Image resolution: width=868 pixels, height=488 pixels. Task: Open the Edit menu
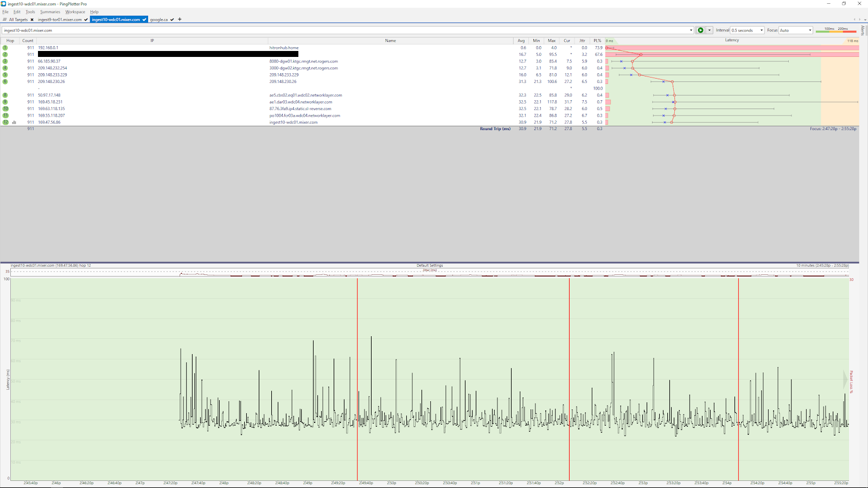(x=17, y=11)
